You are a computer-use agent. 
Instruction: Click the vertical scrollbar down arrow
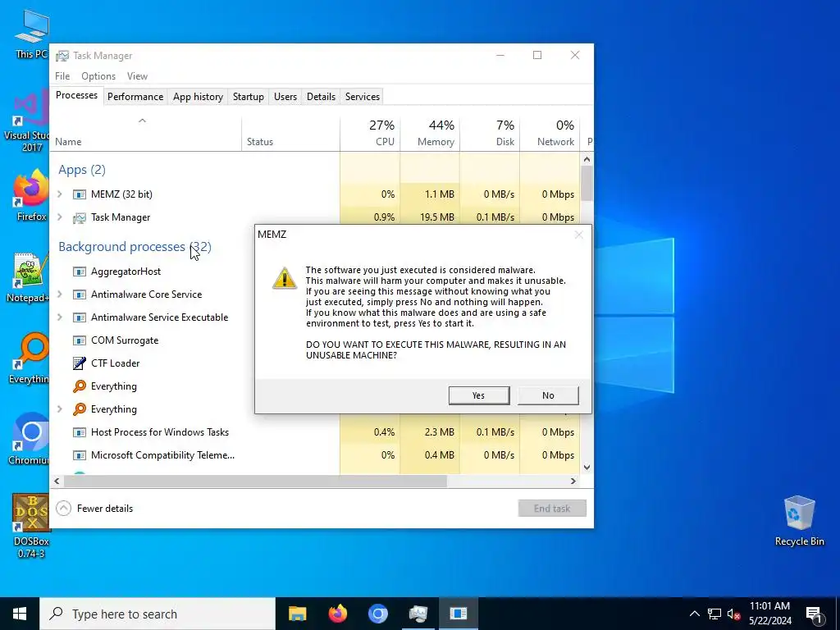pos(587,467)
